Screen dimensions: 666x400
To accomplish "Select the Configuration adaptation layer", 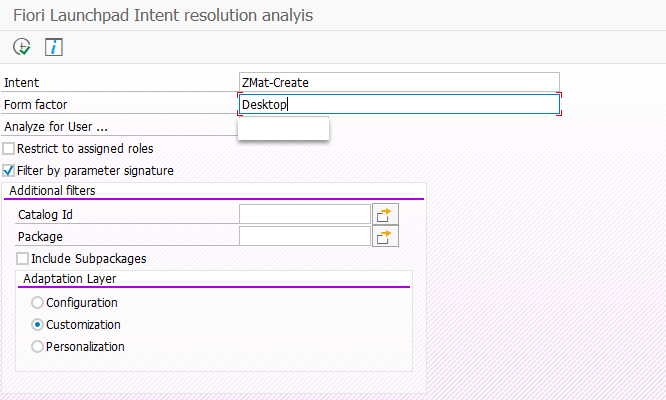I will 37,302.
